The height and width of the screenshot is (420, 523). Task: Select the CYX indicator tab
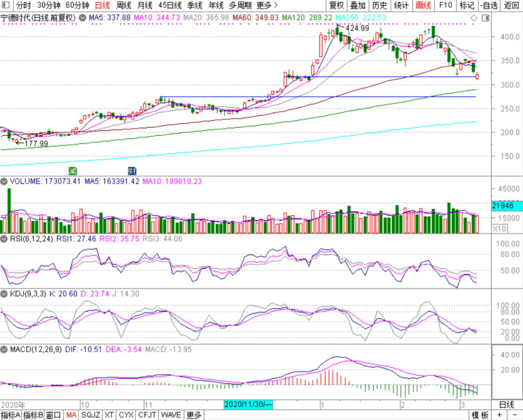pyautogui.click(x=126, y=415)
